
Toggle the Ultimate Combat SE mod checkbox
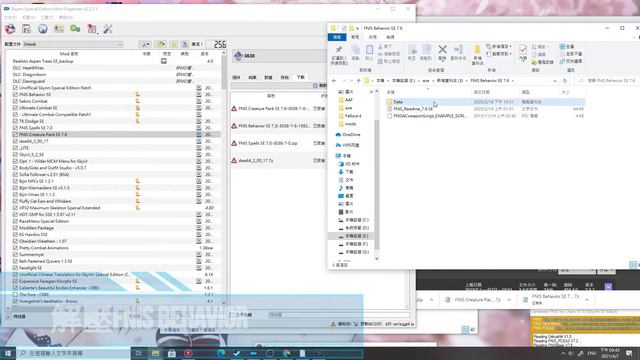pyautogui.click(x=15, y=108)
